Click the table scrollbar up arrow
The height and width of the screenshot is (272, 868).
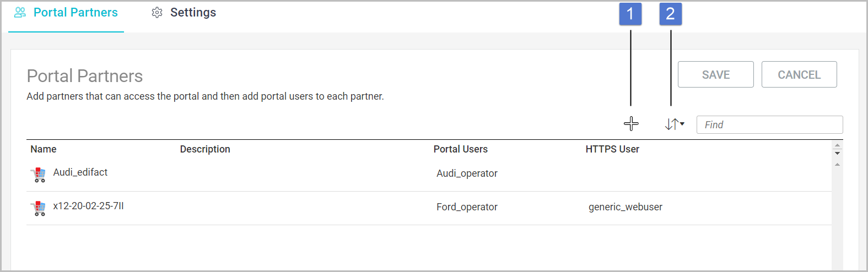pyautogui.click(x=837, y=165)
